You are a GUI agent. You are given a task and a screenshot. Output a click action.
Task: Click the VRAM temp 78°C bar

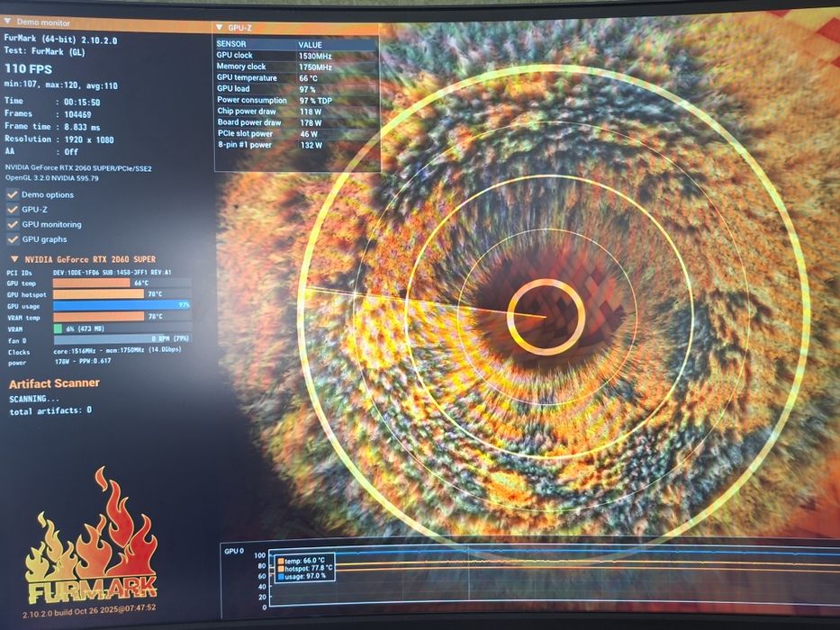click(122, 317)
